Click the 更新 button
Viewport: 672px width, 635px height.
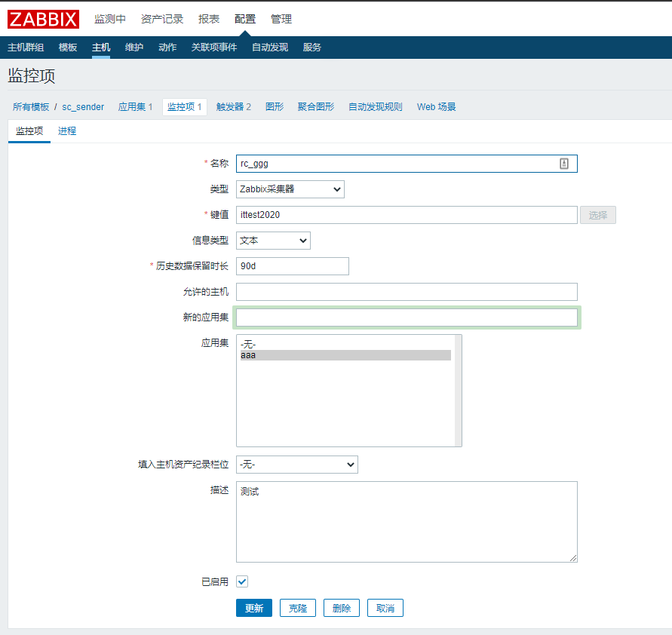point(254,608)
